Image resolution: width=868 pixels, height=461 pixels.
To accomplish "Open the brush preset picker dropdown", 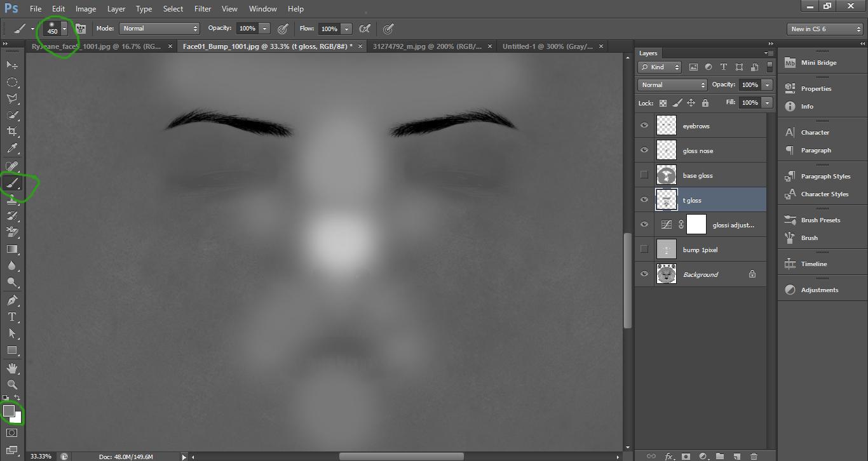I will tap(64, 29).
